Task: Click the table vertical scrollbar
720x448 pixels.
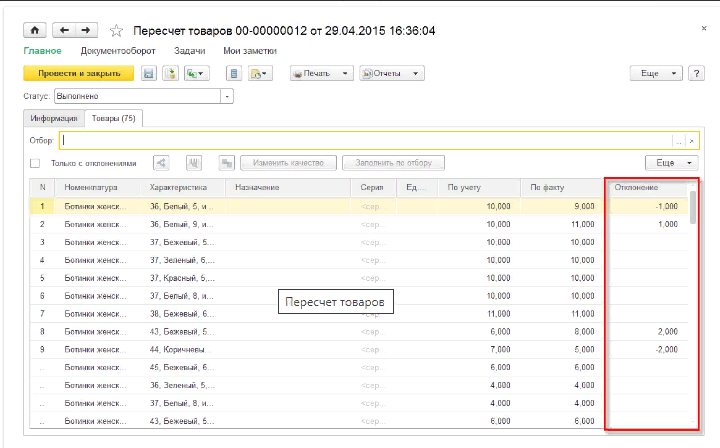Action: [692, 300]
